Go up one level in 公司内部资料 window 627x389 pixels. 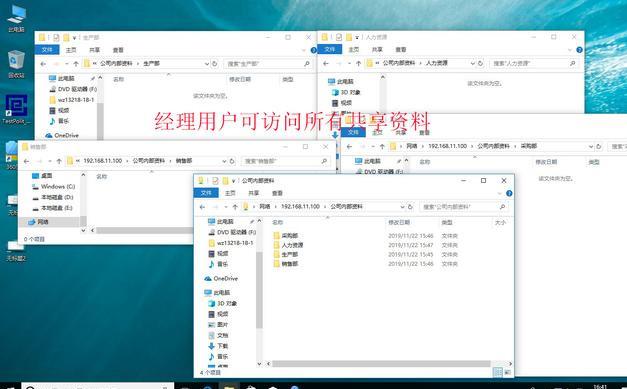(x=235, y=207)
